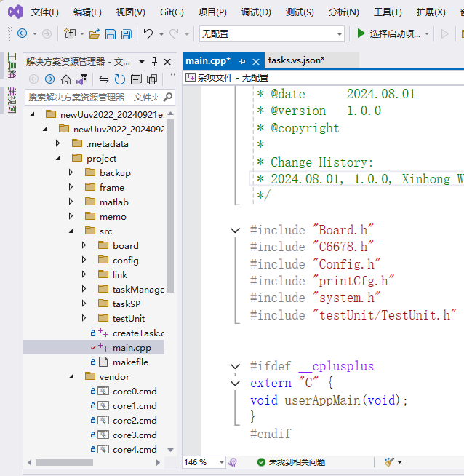This screenshot has width=464, height=476.
Task: Open the startup item dropdown arrow
Action: tap(427, 33)
